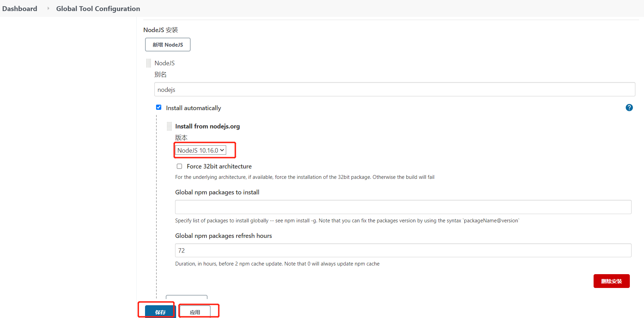Focus the Global npm packages to install field
Viewport: 644px width, 318px height.
(x=403, y=207)
